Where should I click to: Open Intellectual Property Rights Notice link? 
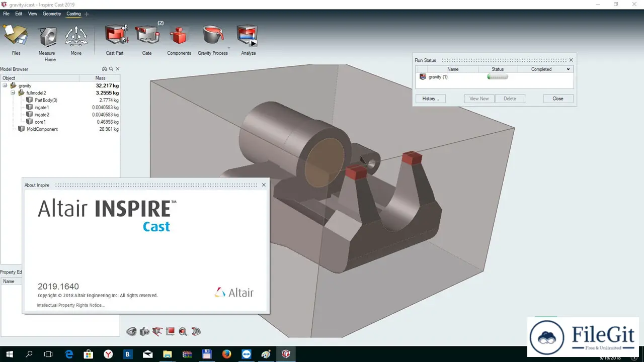70,305
